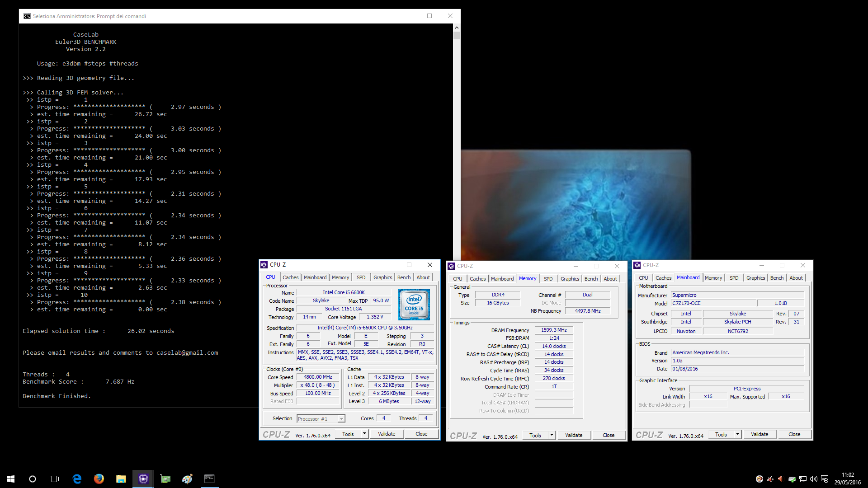Click the CAS# Latency 14.0 clocks value

pos(554,346)
